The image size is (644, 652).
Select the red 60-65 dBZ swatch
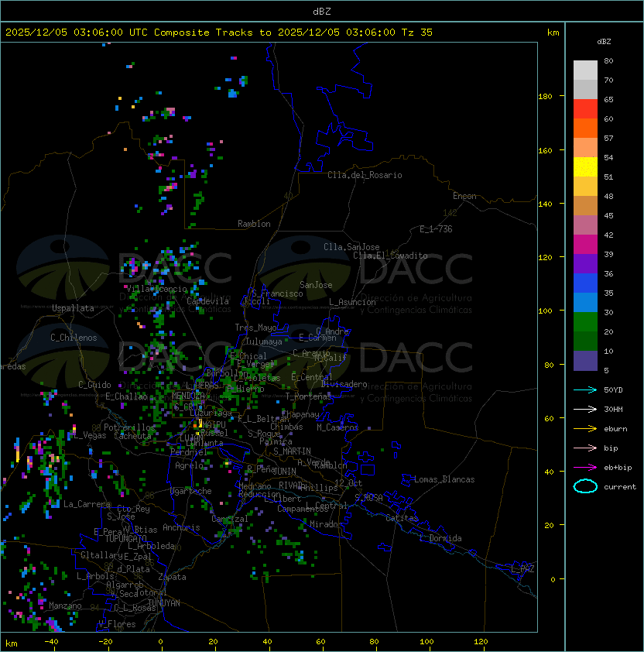click(585, 109)
